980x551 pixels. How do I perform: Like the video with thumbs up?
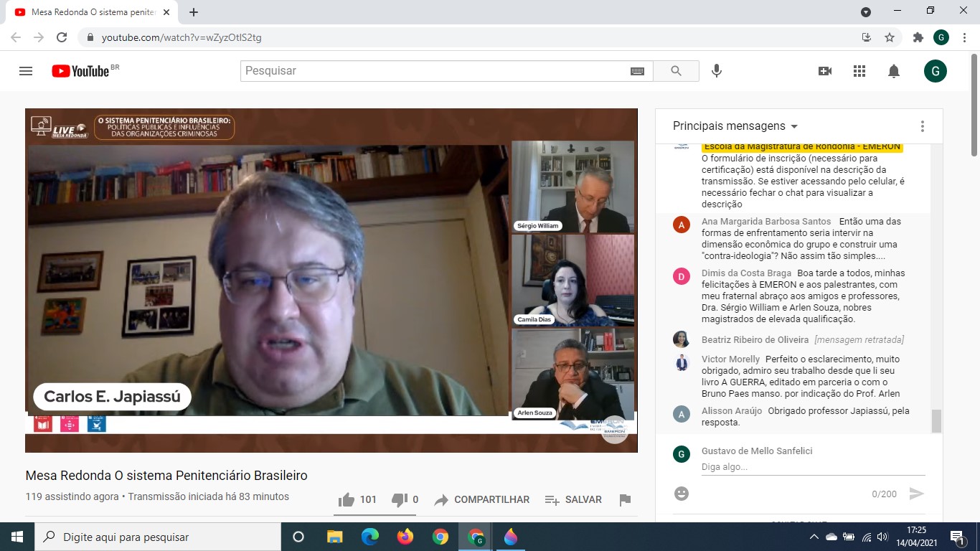pyautogui.click(x=347, y=500)
